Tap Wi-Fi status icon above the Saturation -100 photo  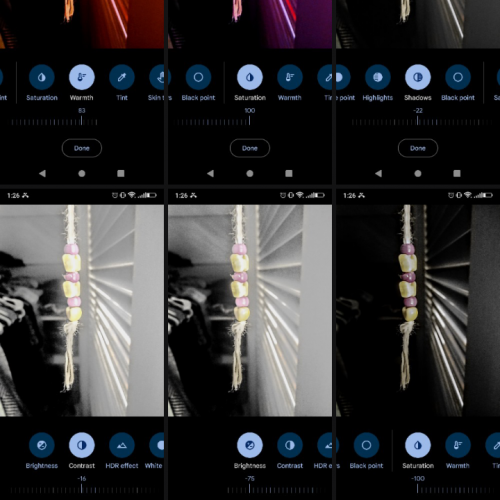click(x=468, y=195)
